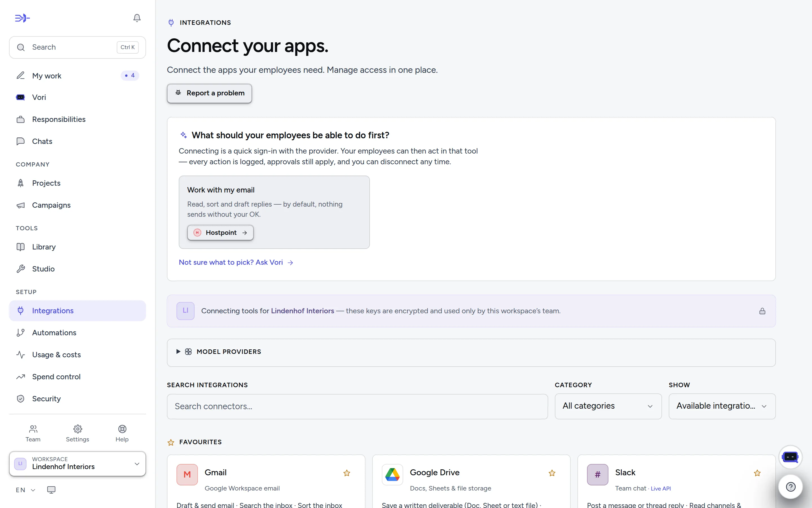Switch display theme via monitor icon
Screen dimensions: 812x508
click(51, 490)
